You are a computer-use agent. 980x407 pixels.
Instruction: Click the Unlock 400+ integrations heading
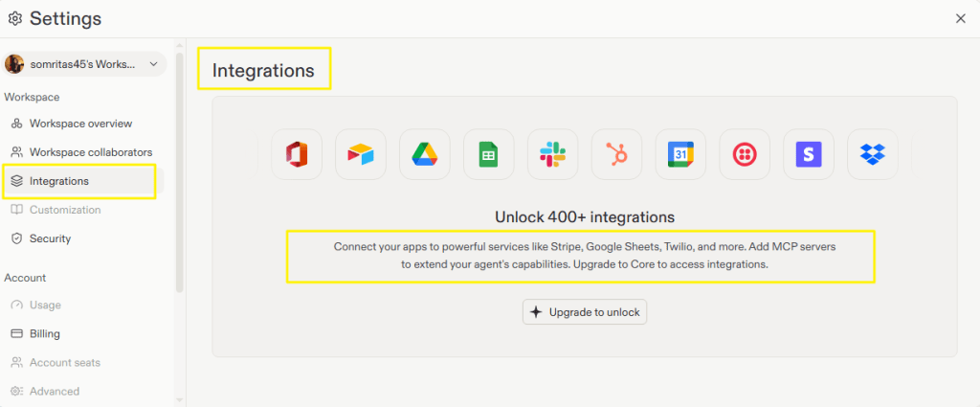[585, 217]
